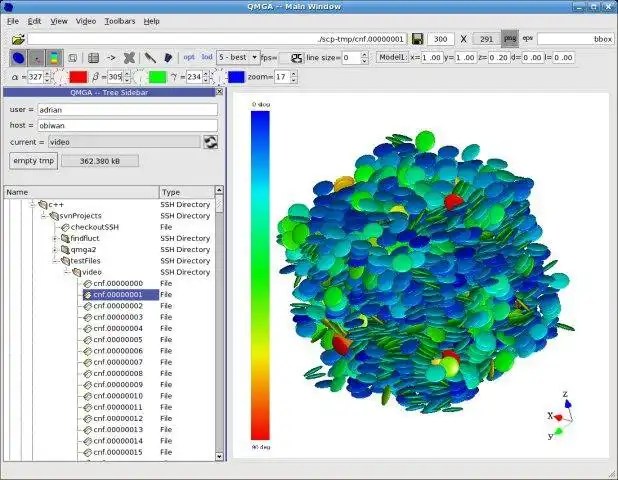Image resolution: width=618 pixels, height=480 pixels.
Task: Click the tree scrollbar up arrow
Action: click(x=219, y=190)
